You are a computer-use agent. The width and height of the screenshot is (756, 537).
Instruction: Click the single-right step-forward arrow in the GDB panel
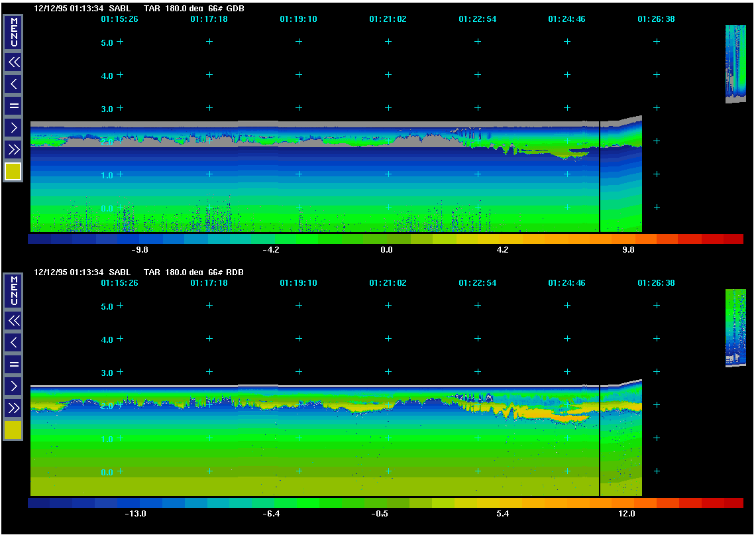[x=13, y=127]
